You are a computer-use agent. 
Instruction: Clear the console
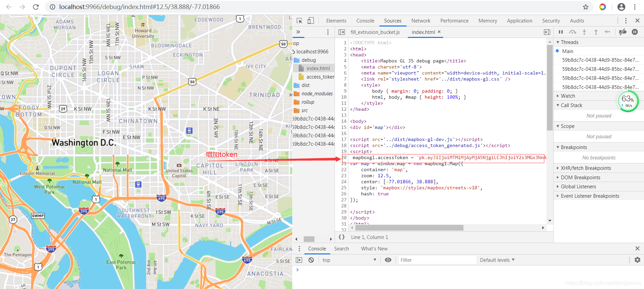click(311, 260)
